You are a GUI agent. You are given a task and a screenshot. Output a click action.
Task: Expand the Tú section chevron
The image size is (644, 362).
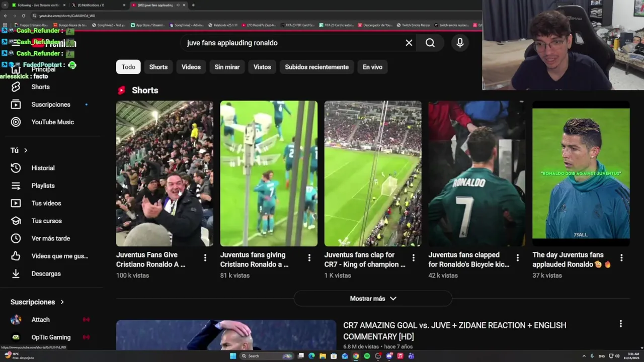point(26,150)
